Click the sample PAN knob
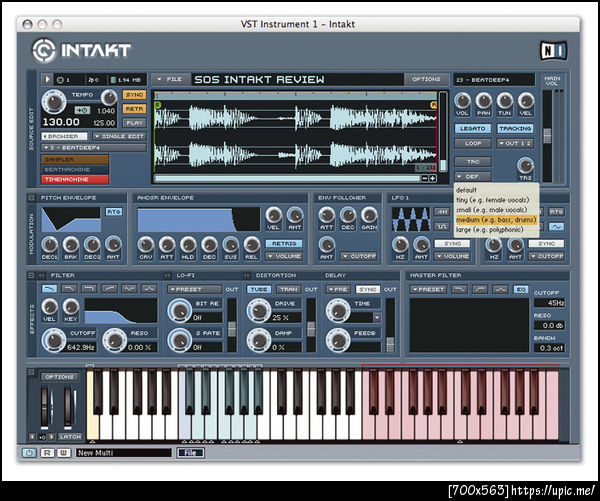The height and width of the screenshot is (501, 600). [x=484, y=101]
